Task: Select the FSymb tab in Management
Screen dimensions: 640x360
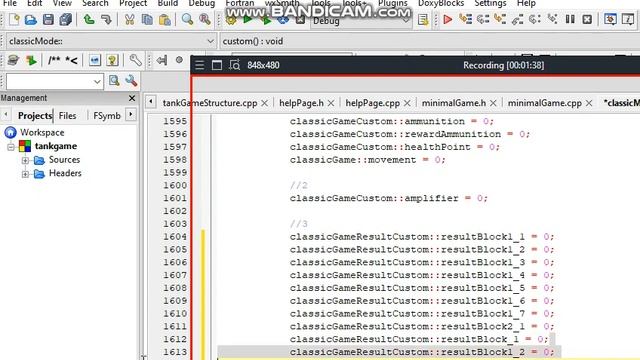Action: pyautogui.click(x=107, y=116)
